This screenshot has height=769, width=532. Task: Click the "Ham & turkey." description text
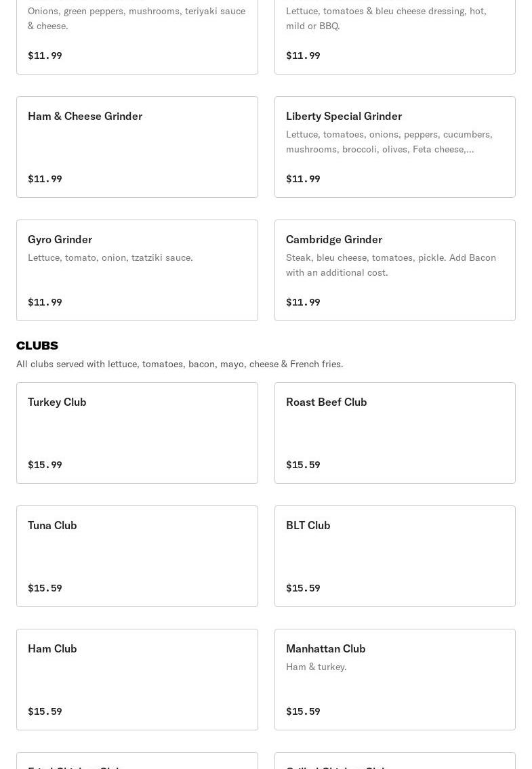point(316,667)
